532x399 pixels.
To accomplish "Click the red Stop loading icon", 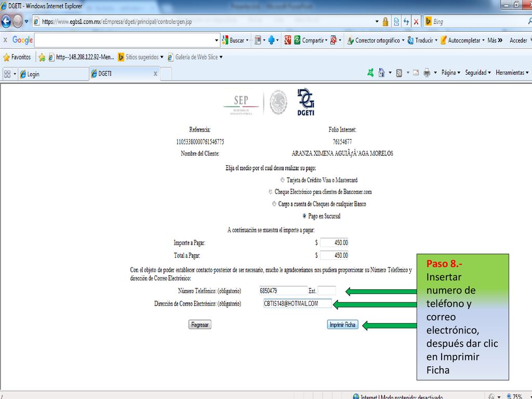I will point(416,22).
